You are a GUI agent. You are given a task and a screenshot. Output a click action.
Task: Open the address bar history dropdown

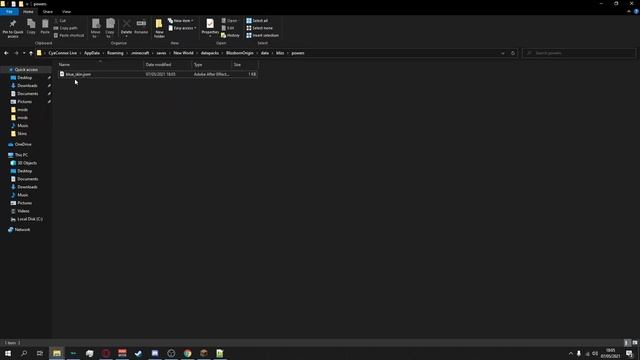[502, 53]
